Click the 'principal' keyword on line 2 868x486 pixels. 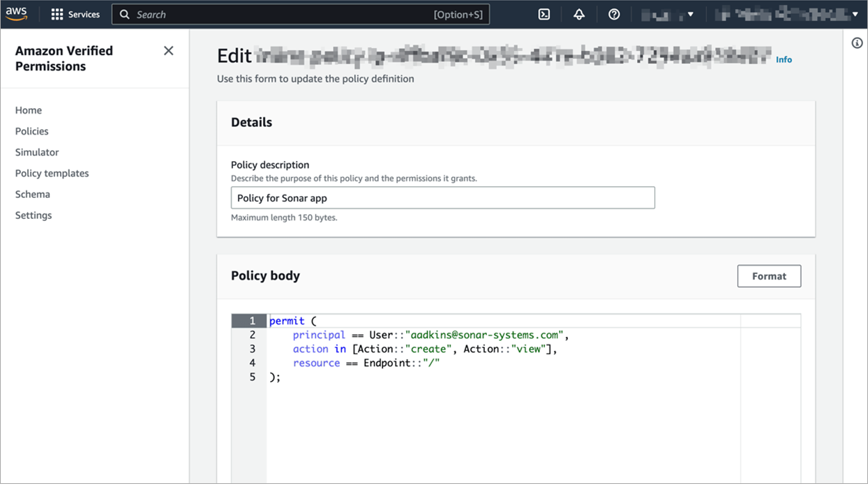pos(319,335)
